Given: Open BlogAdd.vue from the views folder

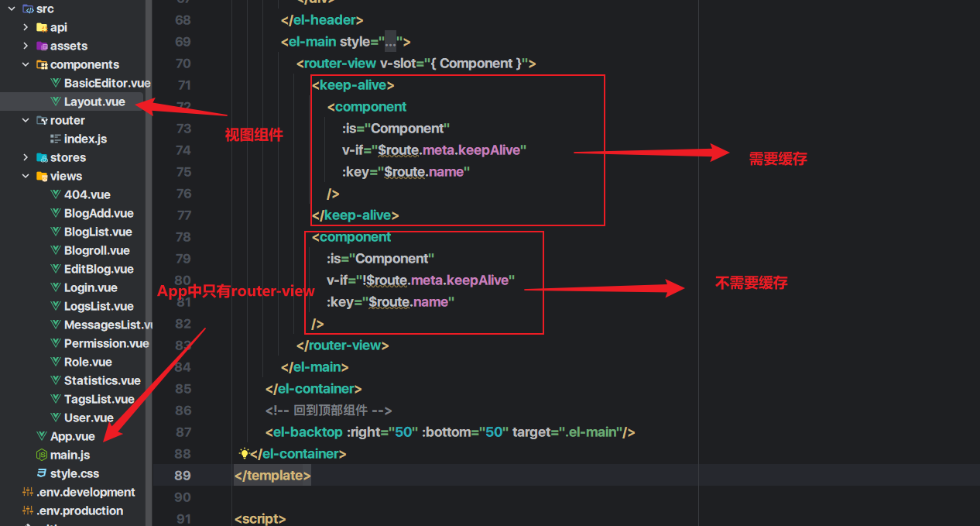Looking at the screenshot, I should pyautogui.click(x=98, y=213).
